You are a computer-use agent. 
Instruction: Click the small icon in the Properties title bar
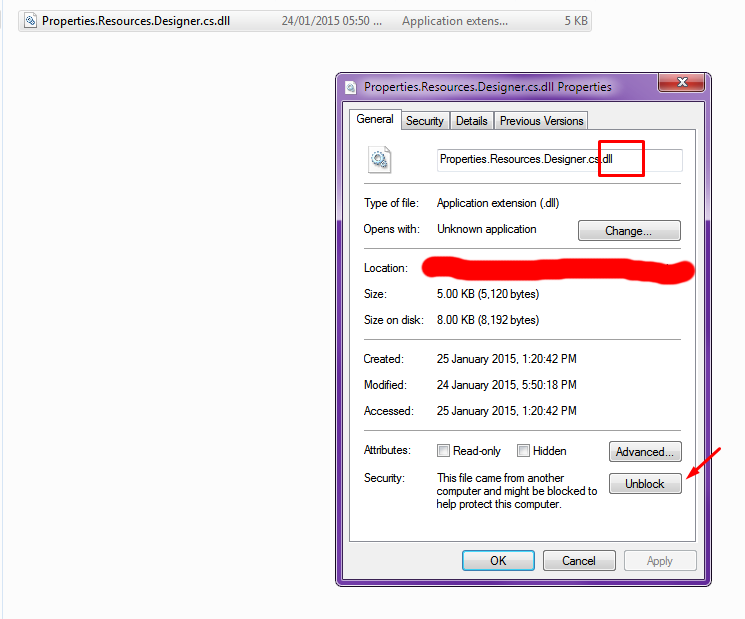(351, 87)
